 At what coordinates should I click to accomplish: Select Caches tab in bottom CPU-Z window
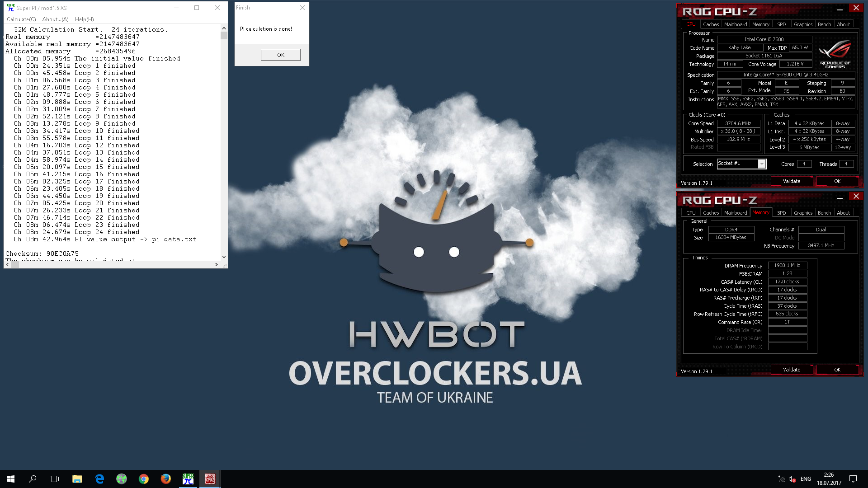point(711,213)
